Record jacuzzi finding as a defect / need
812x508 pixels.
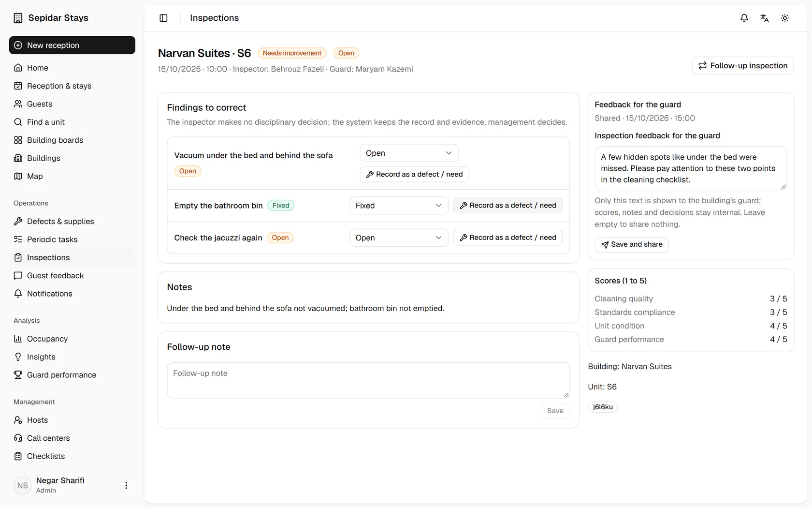pyautogui.click(x=508, y=238)
